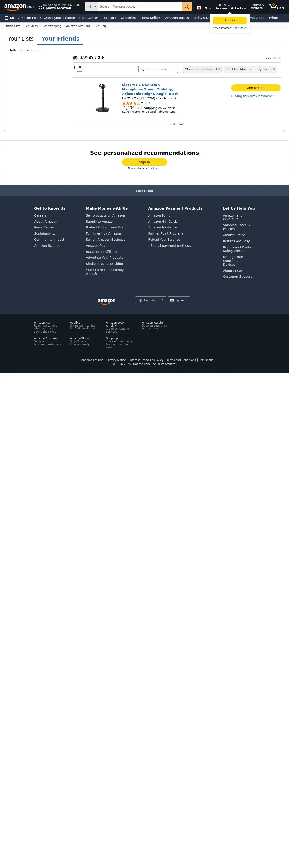
Task: Click the Update location pin
Action: (40, 8)
